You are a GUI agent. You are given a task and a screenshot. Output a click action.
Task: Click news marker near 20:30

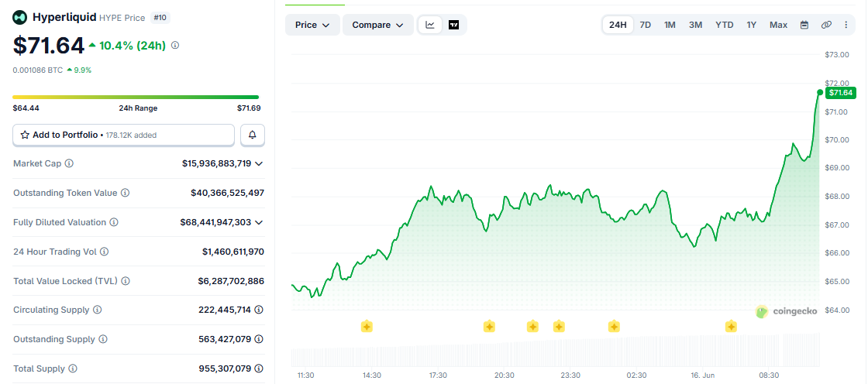(x=489, y=327)
